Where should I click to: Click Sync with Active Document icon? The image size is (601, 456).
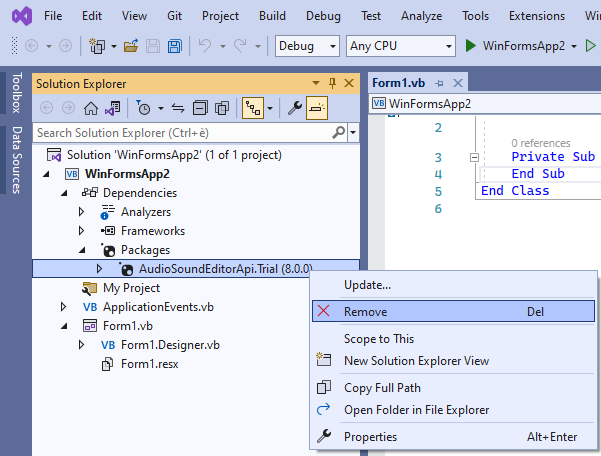coord(179,108)
